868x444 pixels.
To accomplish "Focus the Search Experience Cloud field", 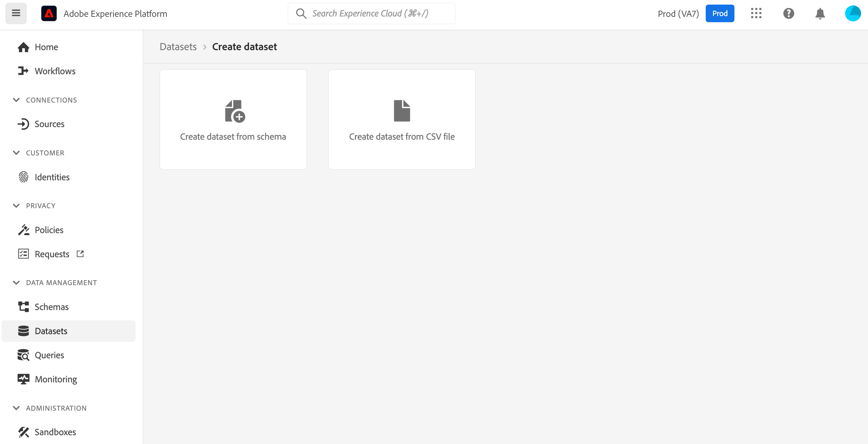I will coord(372,13).
